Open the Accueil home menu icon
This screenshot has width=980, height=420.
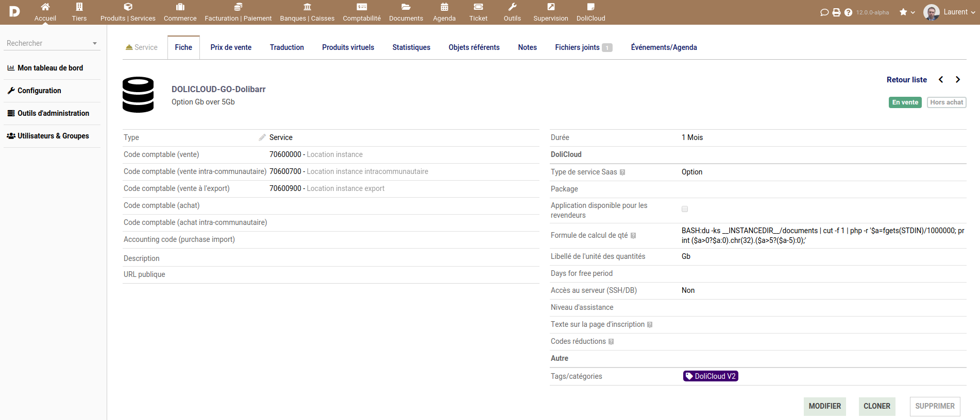(x=45, y=7)
